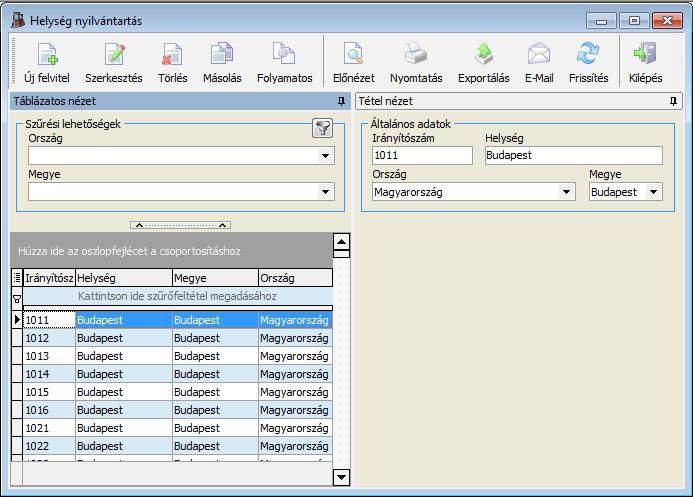The image size is (693, 497).
Task: Sort by Helység column header
Action: pyautogui.click(x=124, y=278)
